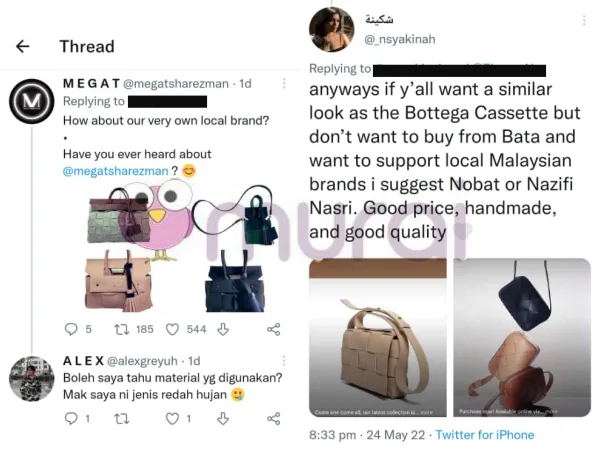Viewport: 600px width, 450px height.
Task: Reply to ALEX's tweet via comment icon
Action: [x=70, y=420]
